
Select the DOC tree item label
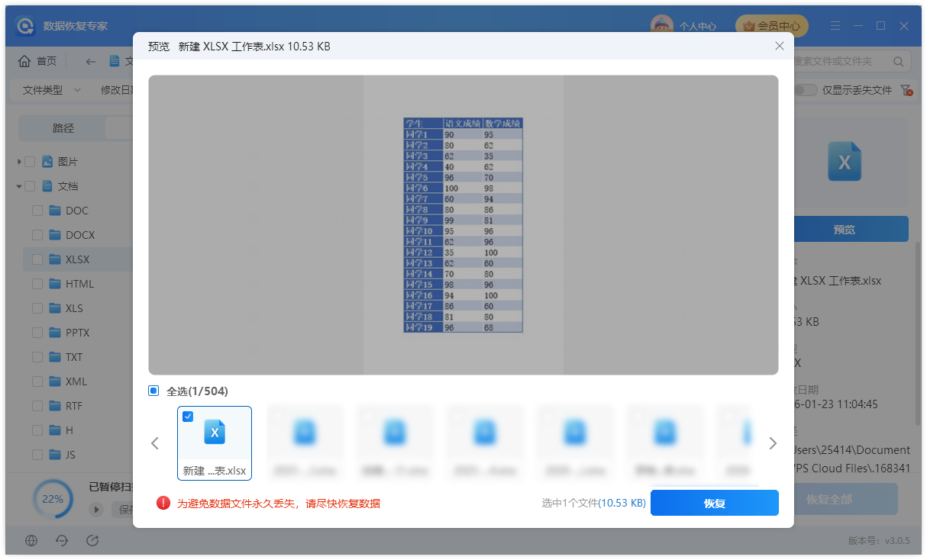coord(77,211)
